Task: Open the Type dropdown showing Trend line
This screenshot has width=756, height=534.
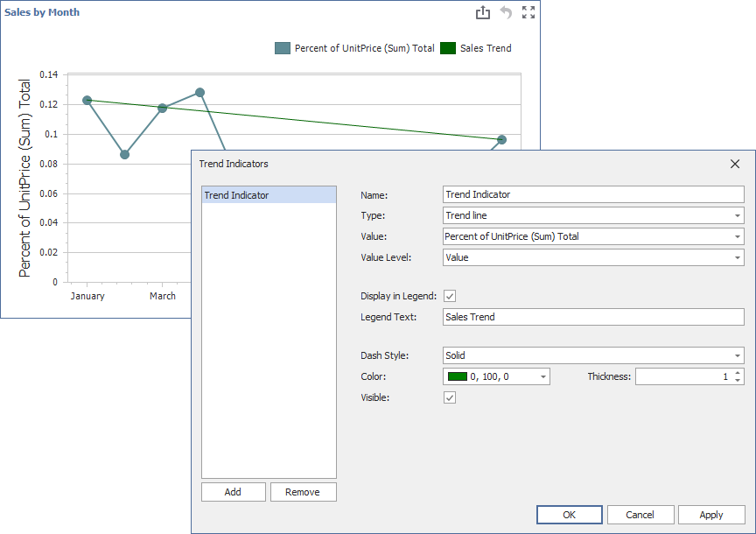Action: [x=737, y=215]
